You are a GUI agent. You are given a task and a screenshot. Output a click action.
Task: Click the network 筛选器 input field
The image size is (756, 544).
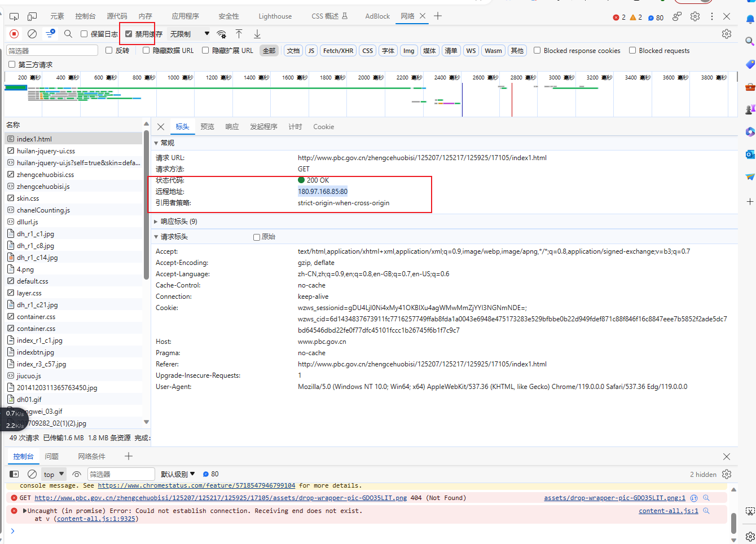[52, 51]
